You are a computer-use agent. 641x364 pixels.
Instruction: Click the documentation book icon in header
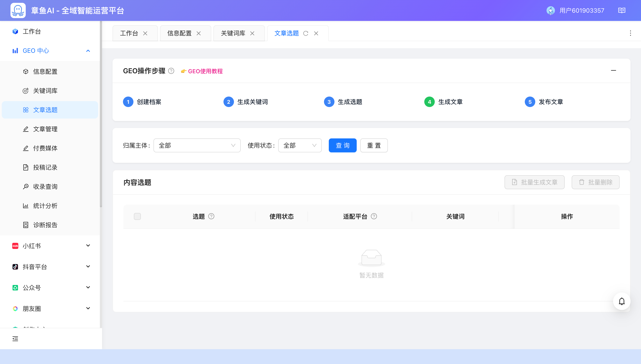(622, 10)
